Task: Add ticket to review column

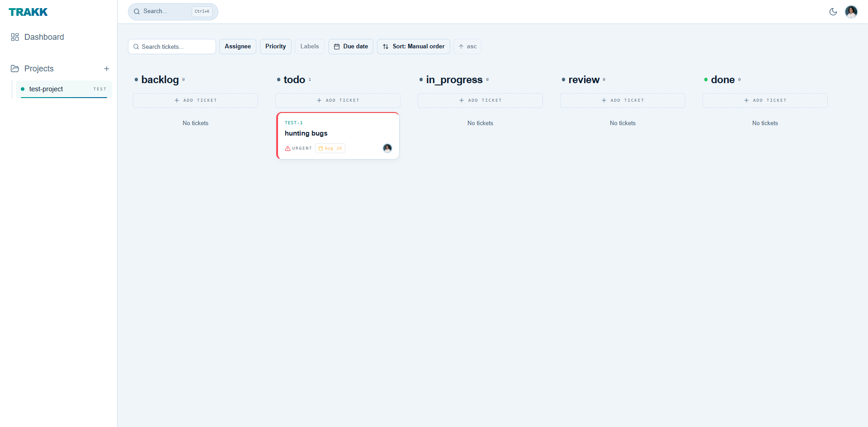Action: click(x=623, y=100)
